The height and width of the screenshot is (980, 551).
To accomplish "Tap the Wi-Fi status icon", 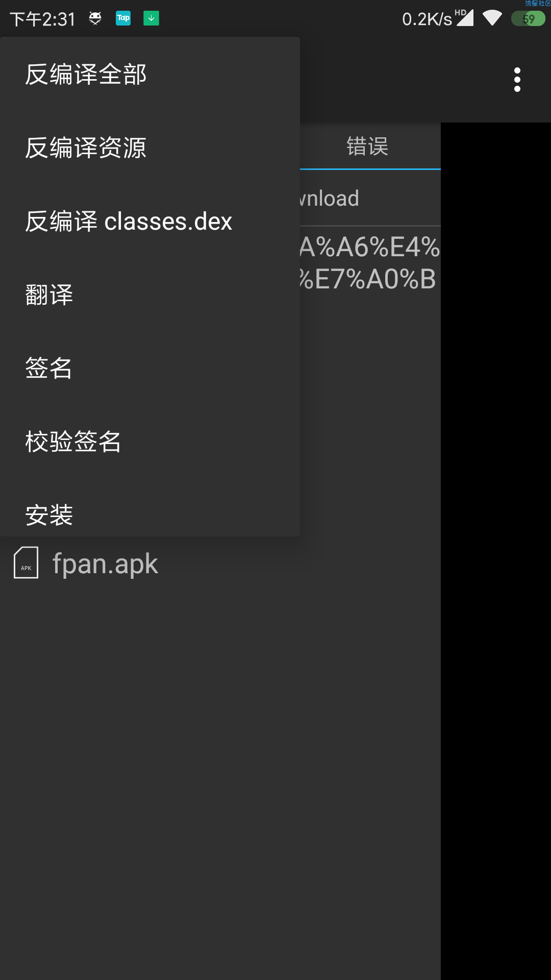I will pos(492,18).
